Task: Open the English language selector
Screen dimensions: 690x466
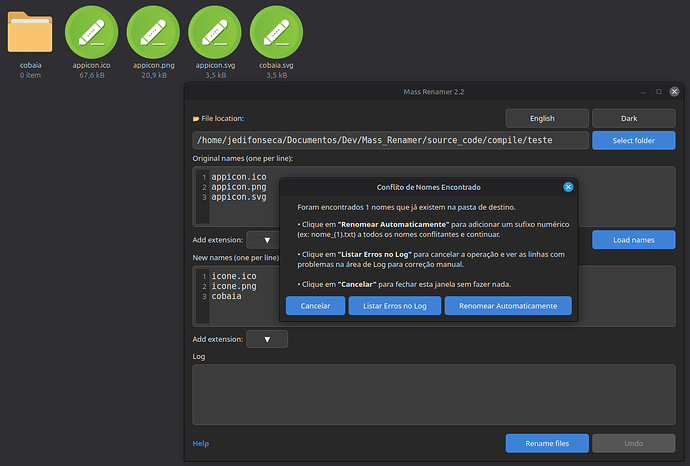Action: pos(547,118)
